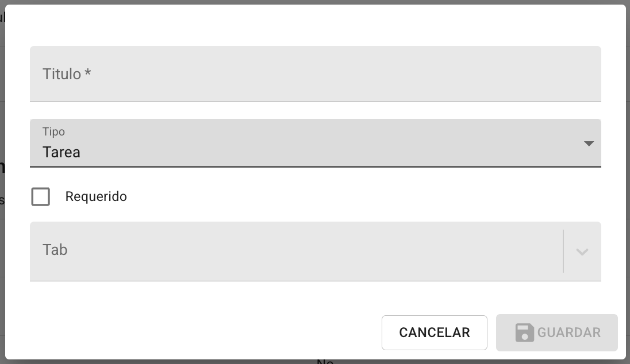Click the vertical divider beside Tab chevron
630x364 pixels.
[x=563, y=251]
